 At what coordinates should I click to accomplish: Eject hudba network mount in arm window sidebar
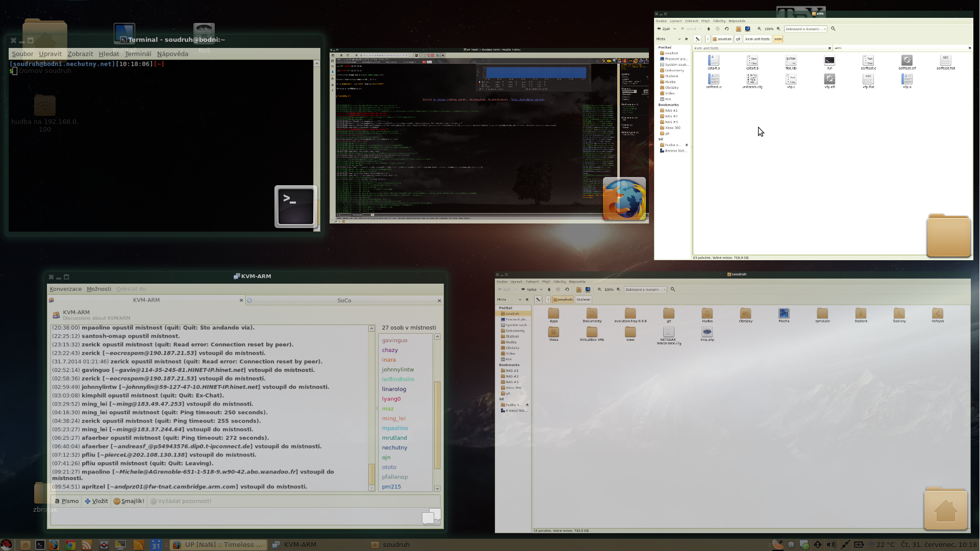click(687, 145)
